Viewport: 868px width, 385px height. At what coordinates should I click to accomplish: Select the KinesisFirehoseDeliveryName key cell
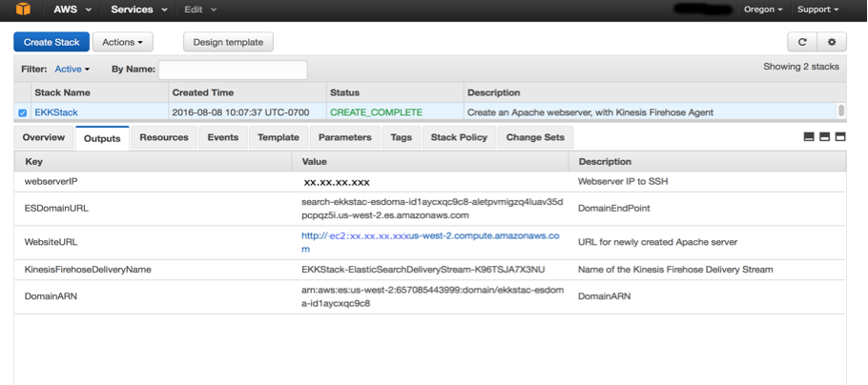pos(88,270)
